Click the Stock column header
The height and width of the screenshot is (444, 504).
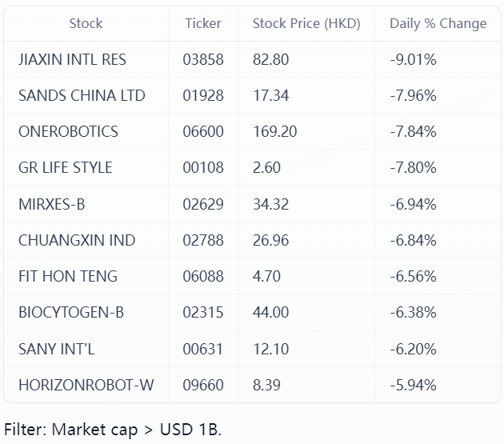pos(86,23)
